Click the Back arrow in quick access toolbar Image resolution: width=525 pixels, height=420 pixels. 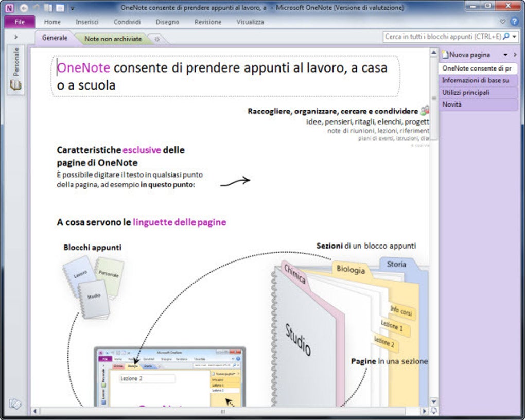click(24, 7)
